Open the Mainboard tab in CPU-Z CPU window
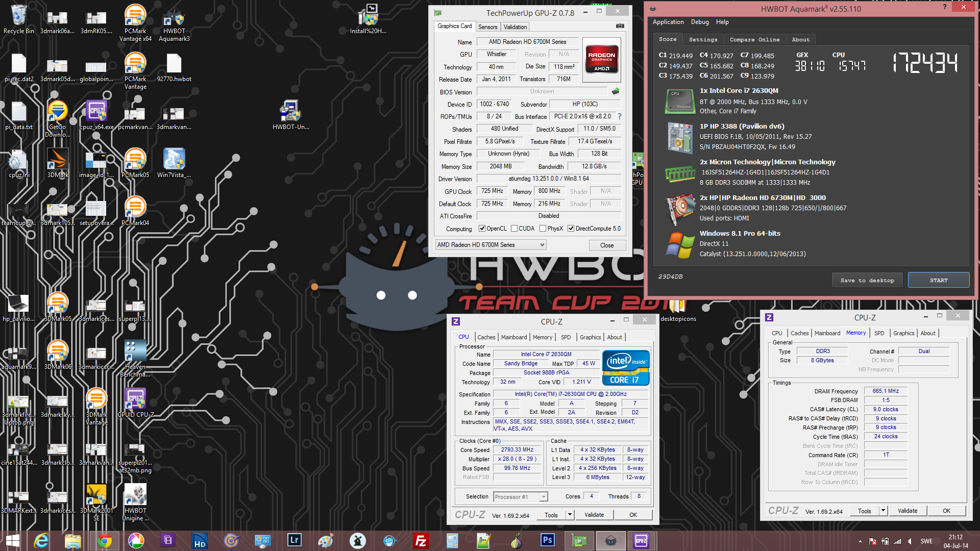Screen dimensions: 980x551 tap(513, 337)
